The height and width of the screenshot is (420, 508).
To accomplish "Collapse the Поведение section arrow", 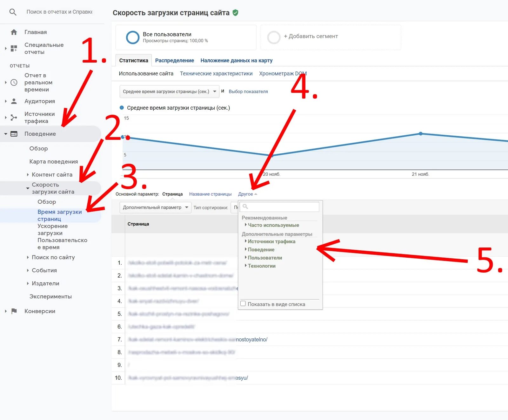I will click(x=6, y=134).
